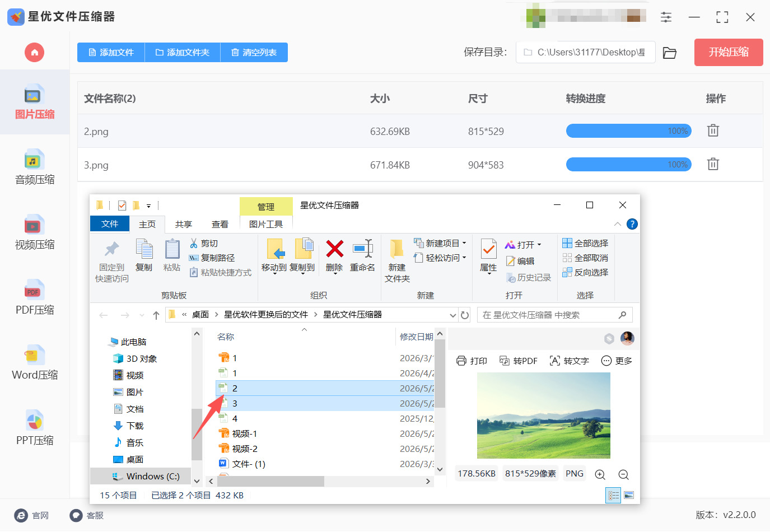The image size is (770, 532).
Task: Zoom out on the preview image
Action: point(623,474)
